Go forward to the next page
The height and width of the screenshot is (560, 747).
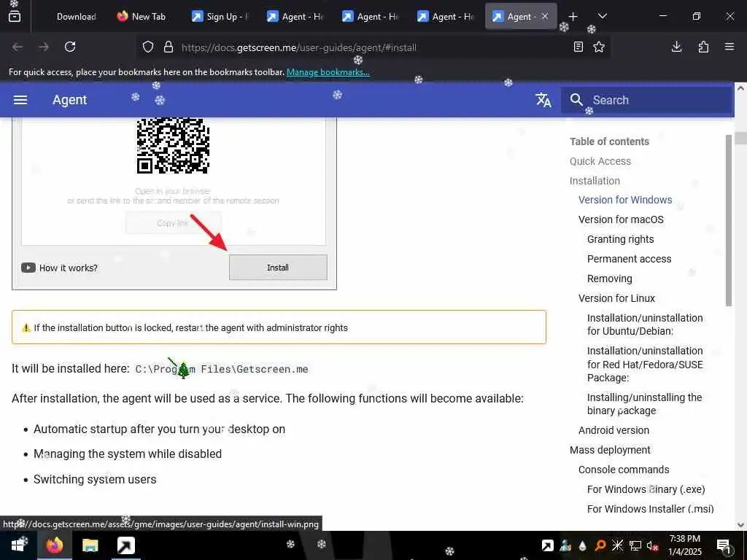pyautogui.click(x=43, y=47)
